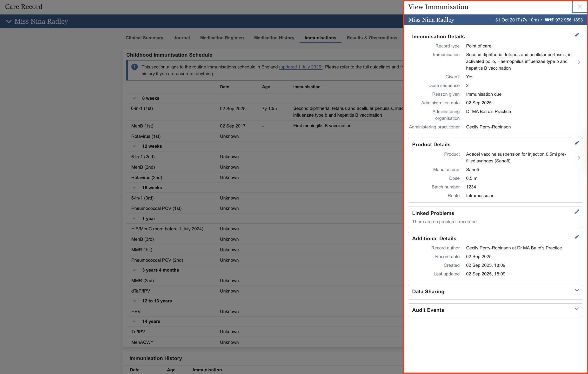The width and height of the screenshot is (588, 374).
Task: Edit Immunisation Details with pencil icon
Action: [x=576, y=35]
